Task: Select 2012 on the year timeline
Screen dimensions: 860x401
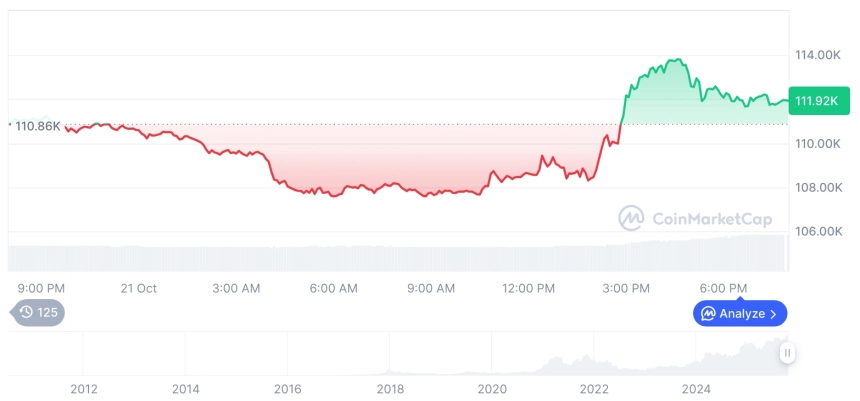Action: click(x=83, y=389)
